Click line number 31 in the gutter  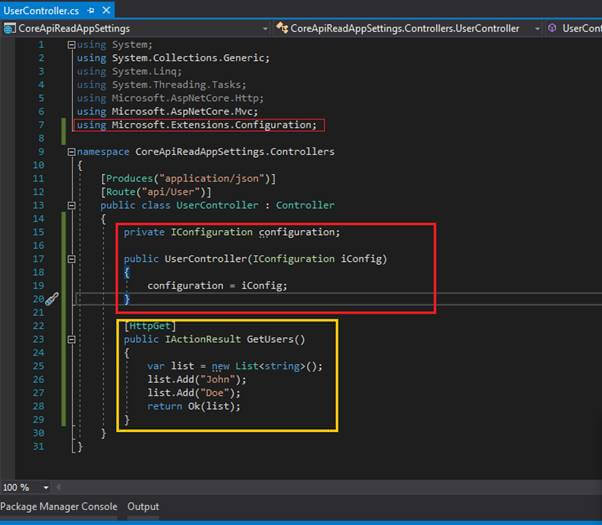(38, 447)
